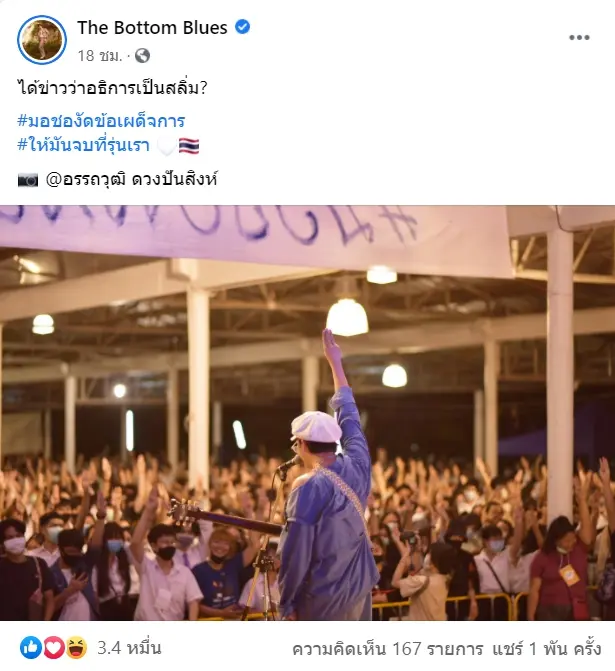Open the three-dots post options menu

[x=579, y=38]
